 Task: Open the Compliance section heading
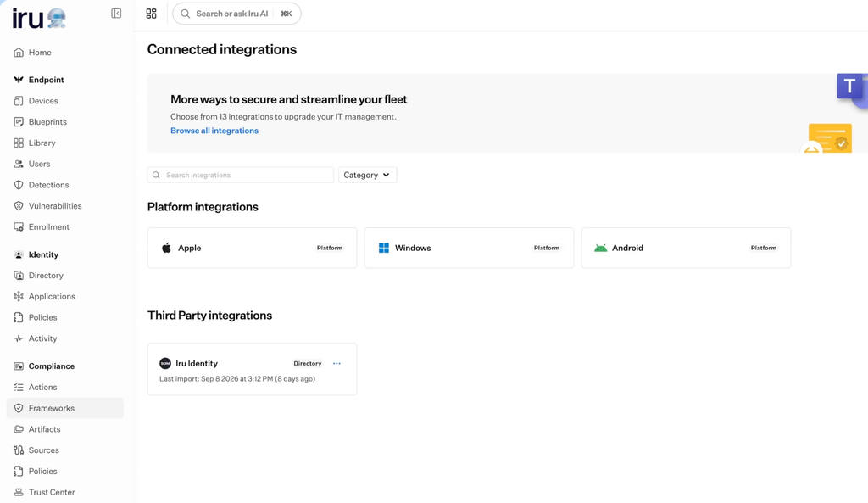(x=52, y=366)
